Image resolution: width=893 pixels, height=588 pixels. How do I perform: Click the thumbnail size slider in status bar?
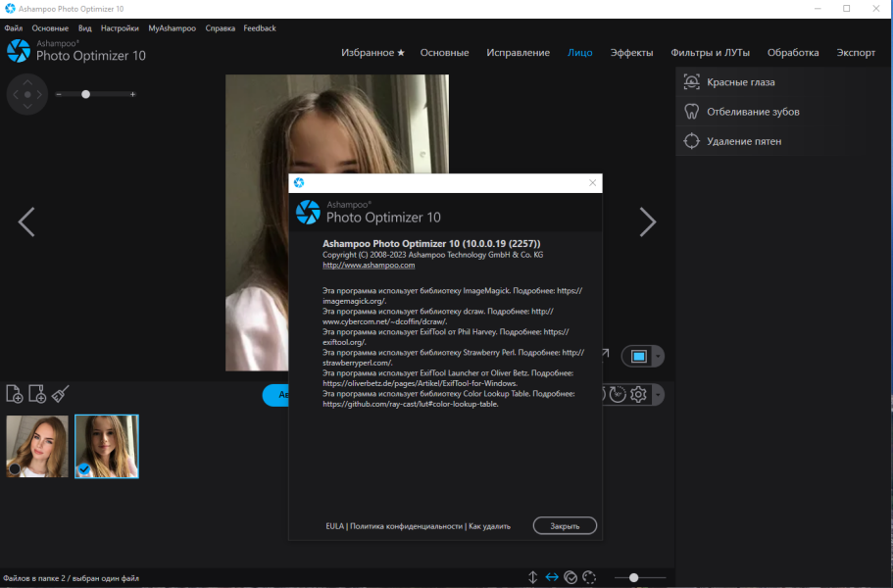(633, 578)
